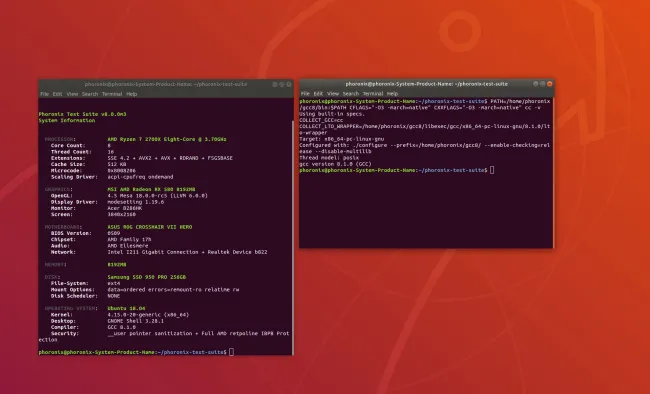This screenshot has height=394, width=650.
Task: Open Edit menu in gcc output terminal
Action: click(318, 94)
